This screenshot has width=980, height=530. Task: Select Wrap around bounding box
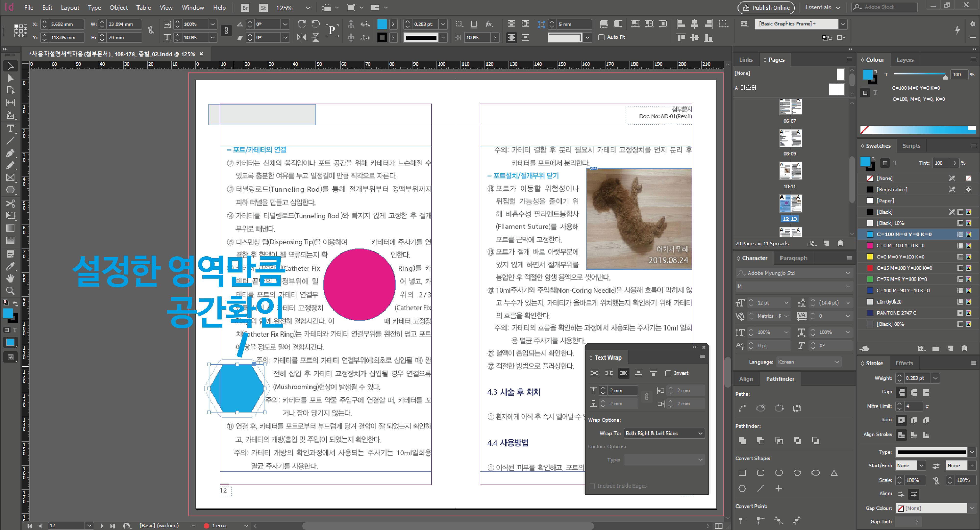tap(609, 373)
